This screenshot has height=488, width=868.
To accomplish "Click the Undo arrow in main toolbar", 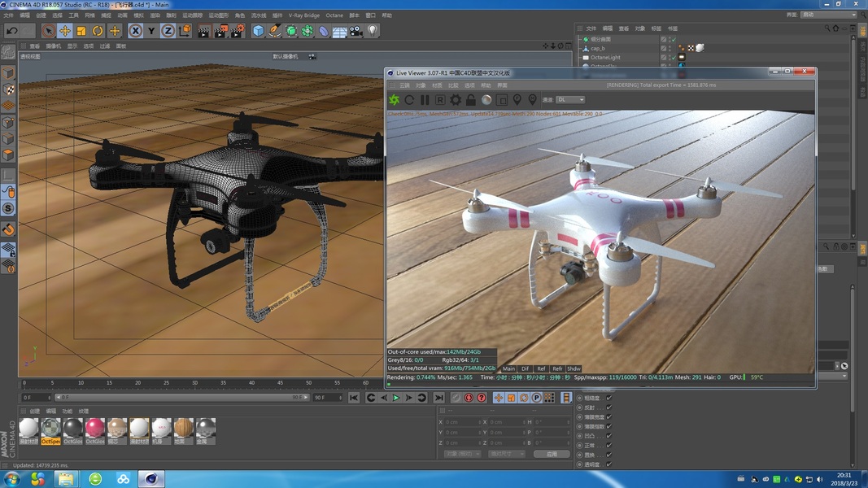I will coord(11,31).
